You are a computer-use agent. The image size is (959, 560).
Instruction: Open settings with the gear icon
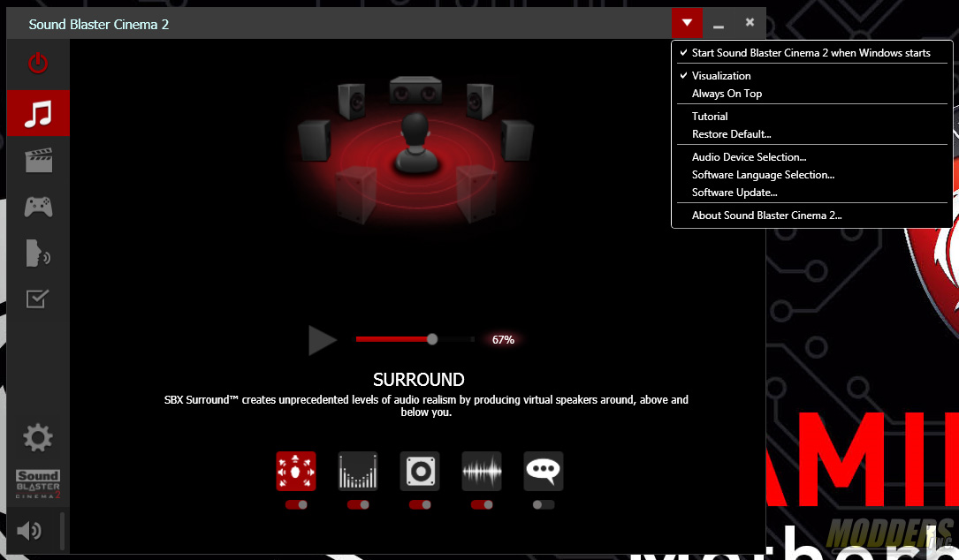[38, 438]
